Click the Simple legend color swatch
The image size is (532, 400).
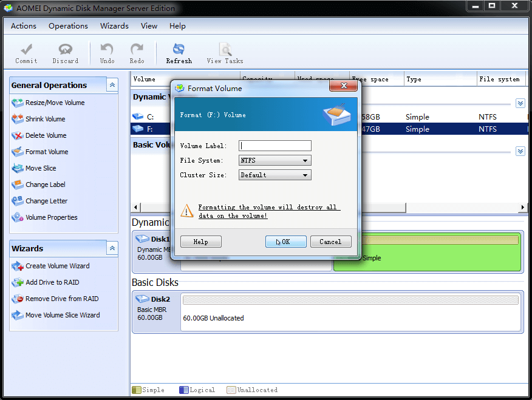137,390
